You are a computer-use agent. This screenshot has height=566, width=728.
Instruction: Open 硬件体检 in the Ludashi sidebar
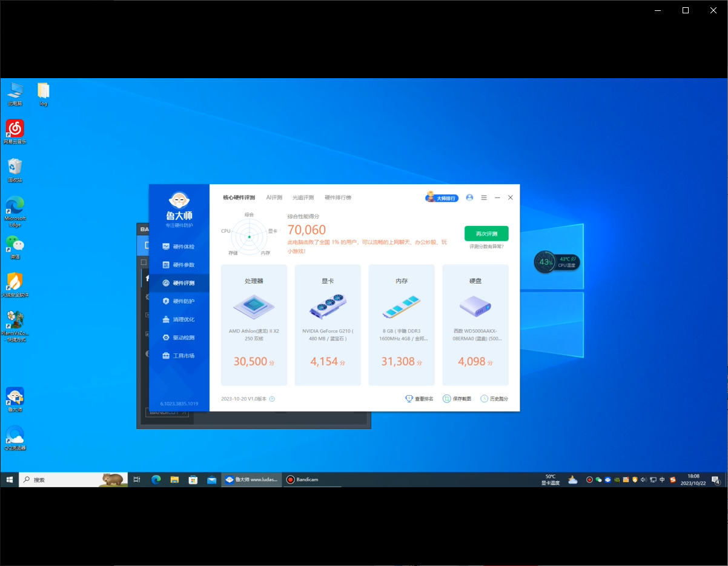[x=179, y=247]
